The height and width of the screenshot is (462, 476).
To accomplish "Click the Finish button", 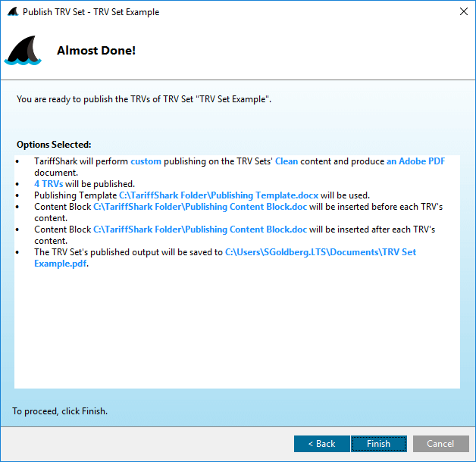I will [x=378, y=444].
